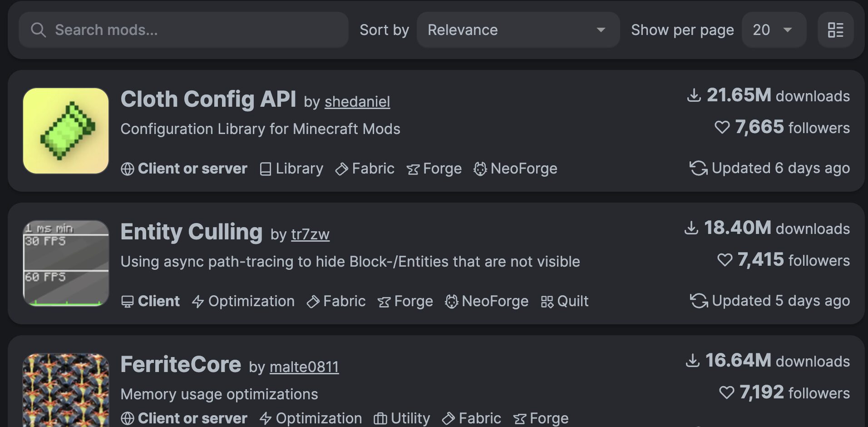The height and width of the screenshot is (427, 868).
Task: Click the Client monitor icon on Entity Culling
Action: 128,302
